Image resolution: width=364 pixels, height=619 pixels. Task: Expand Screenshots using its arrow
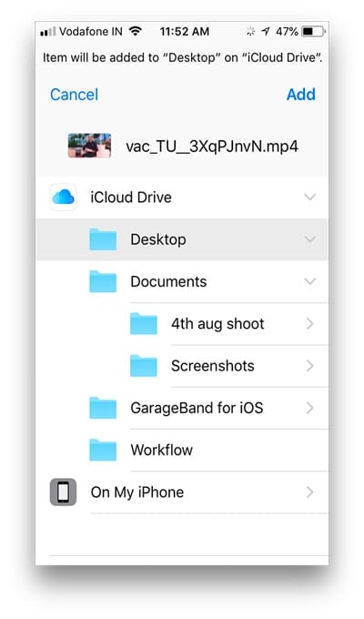[x=310, y=366]
